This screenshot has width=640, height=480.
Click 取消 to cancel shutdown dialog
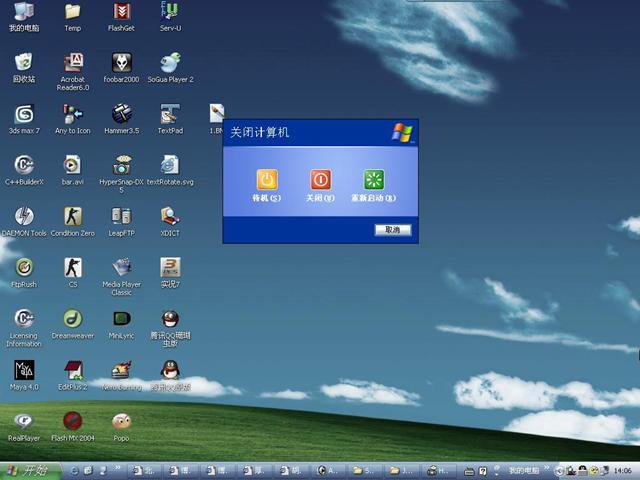pos(393,230)
